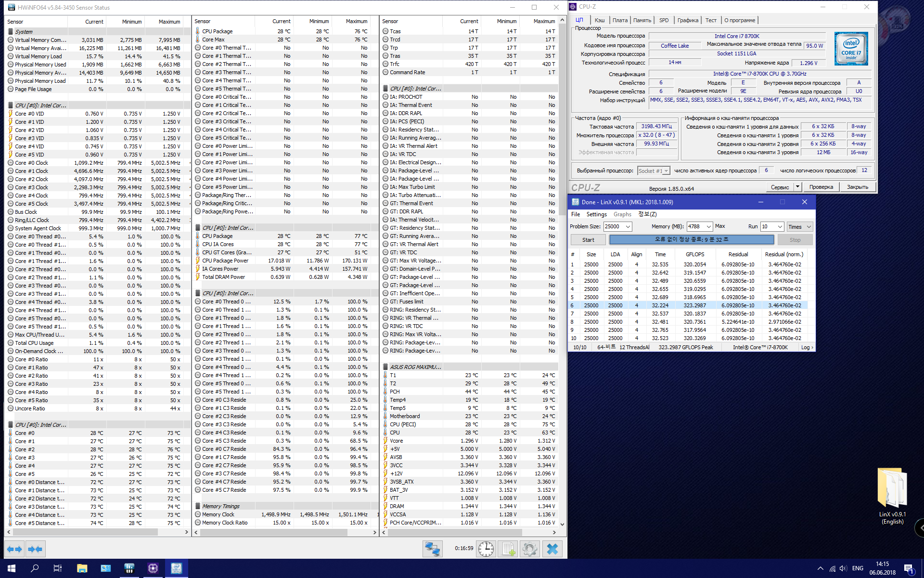Sort LinX results by the GFLOPS column
924x578 pixels.
pos(695,254)
